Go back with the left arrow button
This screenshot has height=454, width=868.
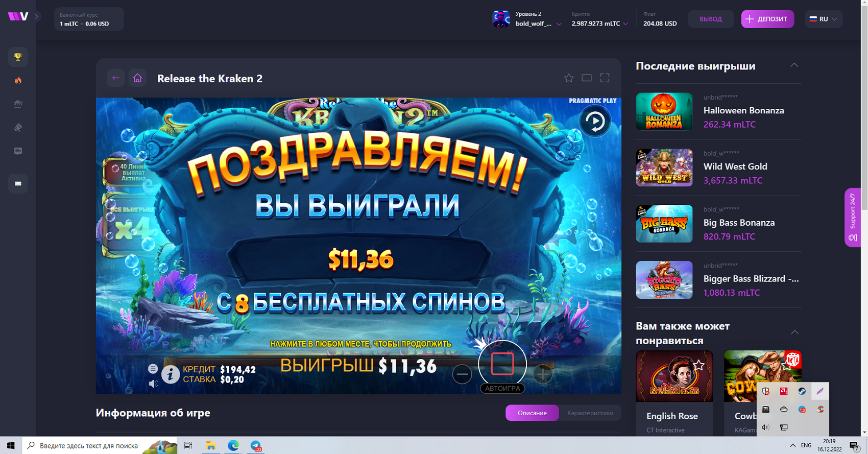click(116, 78)
